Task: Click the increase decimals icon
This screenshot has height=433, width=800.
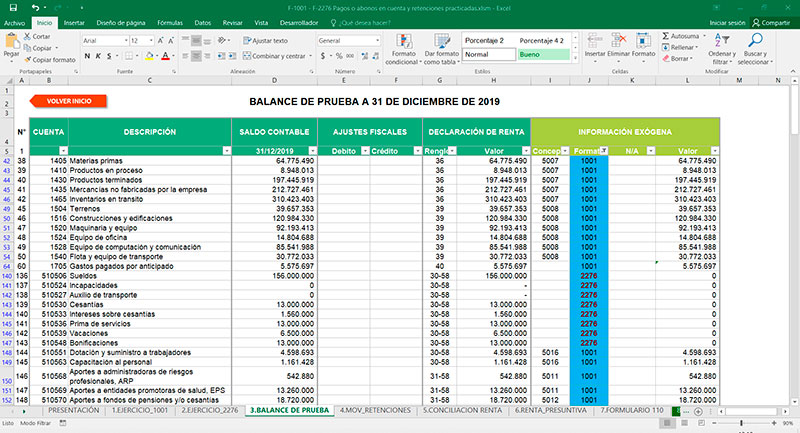Action: [x=364, y=56]
